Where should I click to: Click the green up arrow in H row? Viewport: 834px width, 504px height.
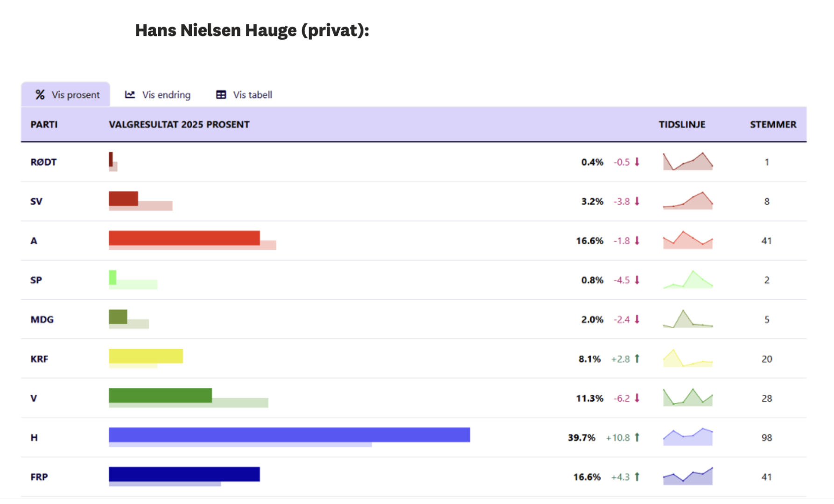(x=637, y=437)
